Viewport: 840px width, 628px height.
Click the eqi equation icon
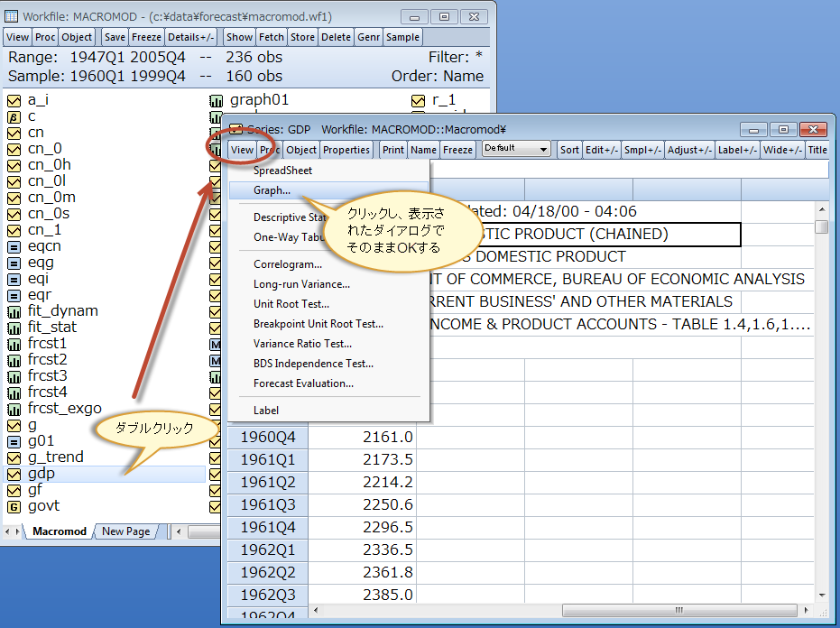pyautogui.click(x=14, y=279)
